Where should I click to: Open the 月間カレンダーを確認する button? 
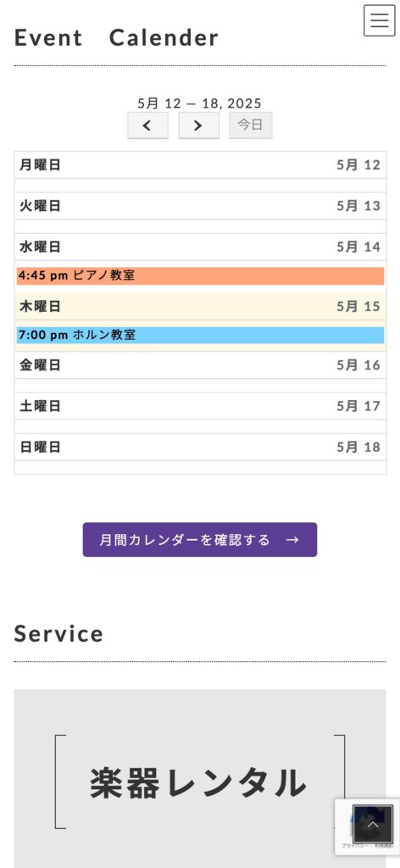(x=200, y=540)
